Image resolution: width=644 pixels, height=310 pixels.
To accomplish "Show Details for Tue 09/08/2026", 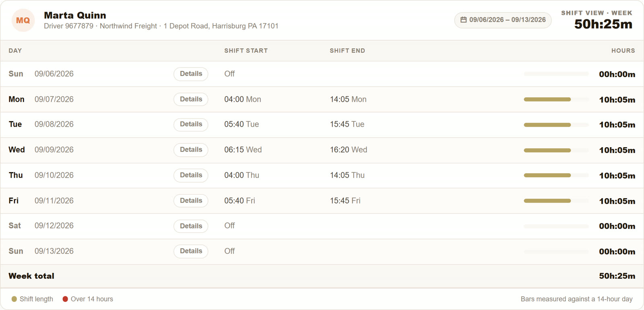I will pos(191,124).
